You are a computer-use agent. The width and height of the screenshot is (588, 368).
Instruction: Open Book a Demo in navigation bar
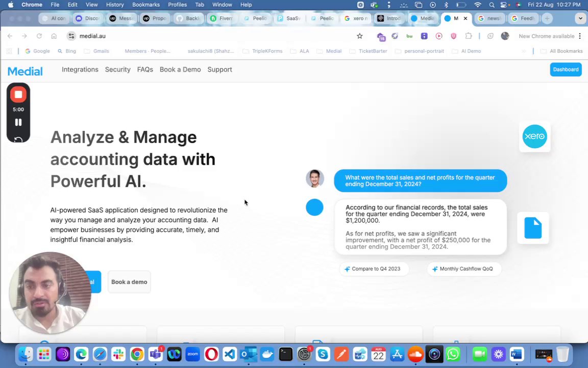pos(180,70)
